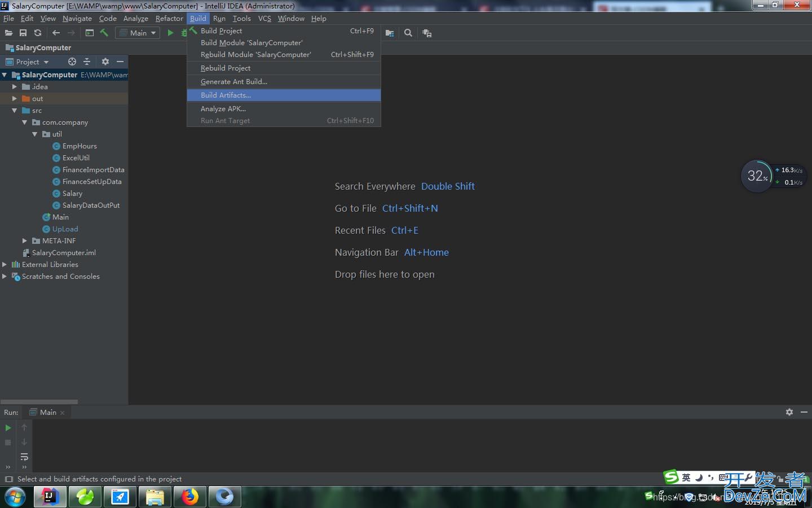
Task: Click Down stack trace arrow in Run panel
Action: tap(24, 443)
